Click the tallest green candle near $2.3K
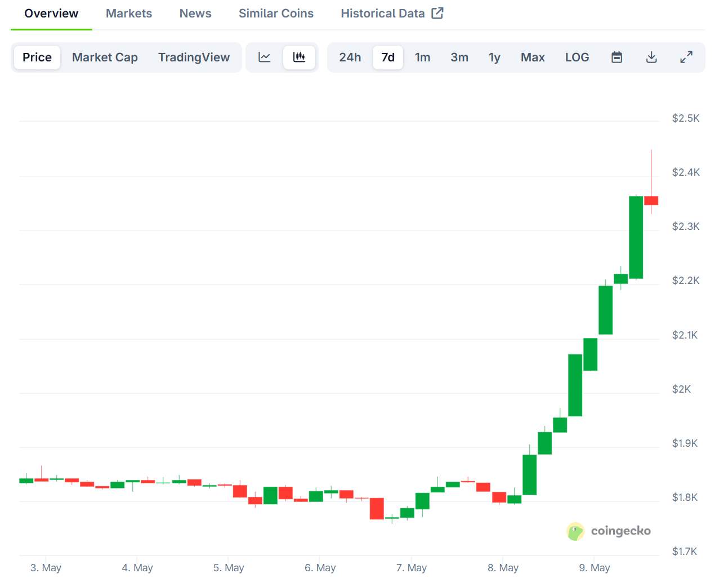 [x=636, y=237]
